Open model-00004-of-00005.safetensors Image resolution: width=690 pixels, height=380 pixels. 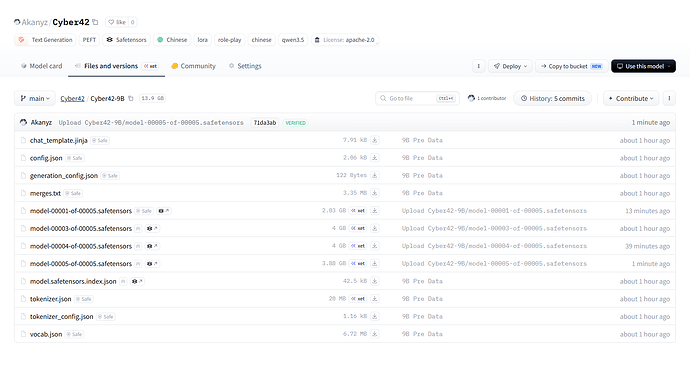tap(81, 246)
